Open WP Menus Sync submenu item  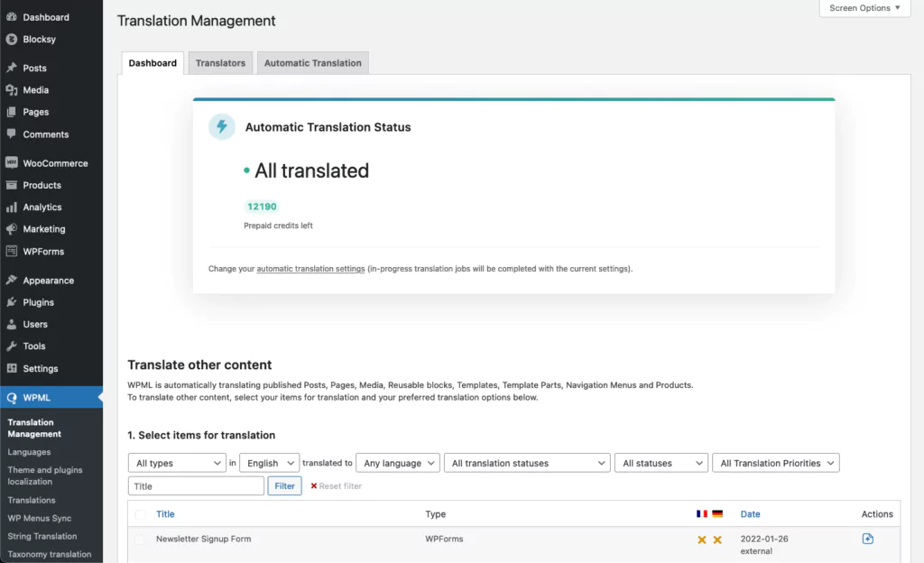(x=40, y=518)
